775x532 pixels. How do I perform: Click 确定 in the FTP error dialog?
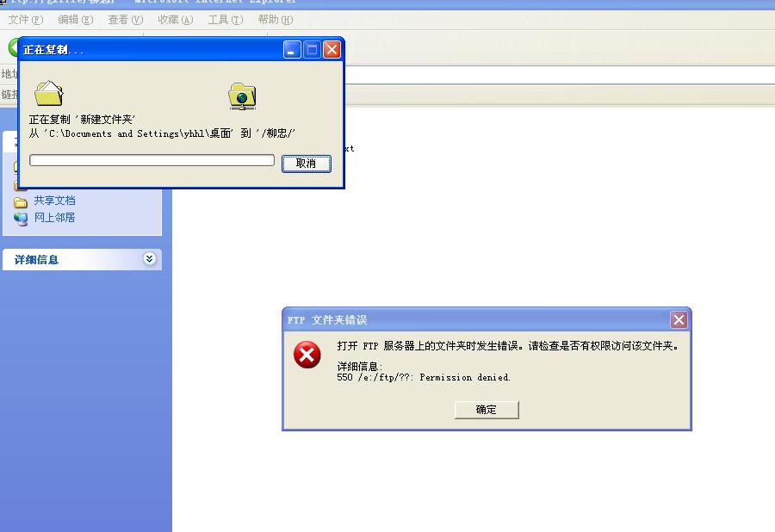(x=487, y=410)
